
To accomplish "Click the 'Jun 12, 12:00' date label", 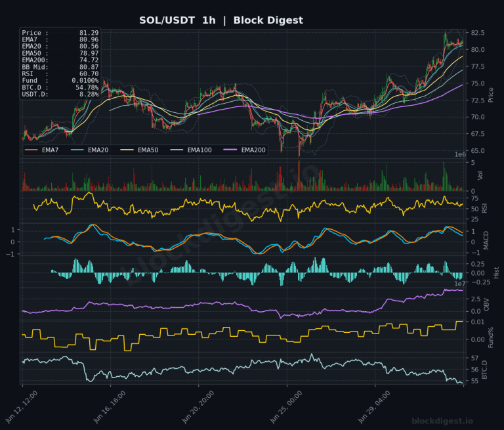I will [21, 407].
